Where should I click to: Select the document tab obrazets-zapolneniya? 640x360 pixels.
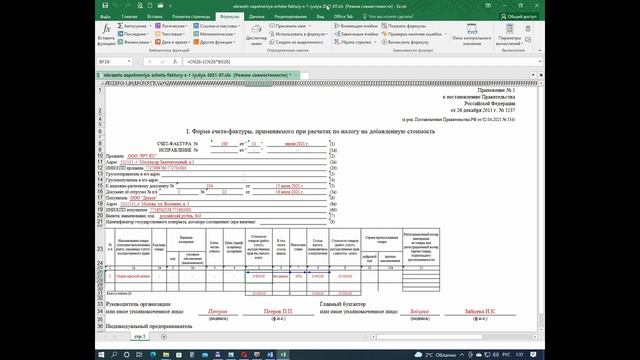(x=198, y=76)
